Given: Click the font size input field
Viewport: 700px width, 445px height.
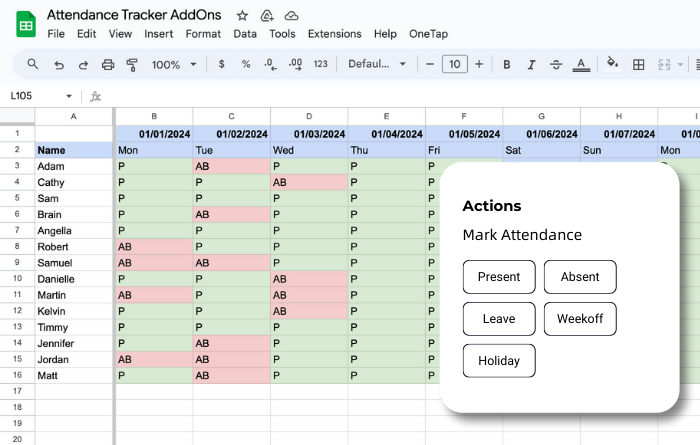Looking at the screenshot, I should (x=454, y=64).
